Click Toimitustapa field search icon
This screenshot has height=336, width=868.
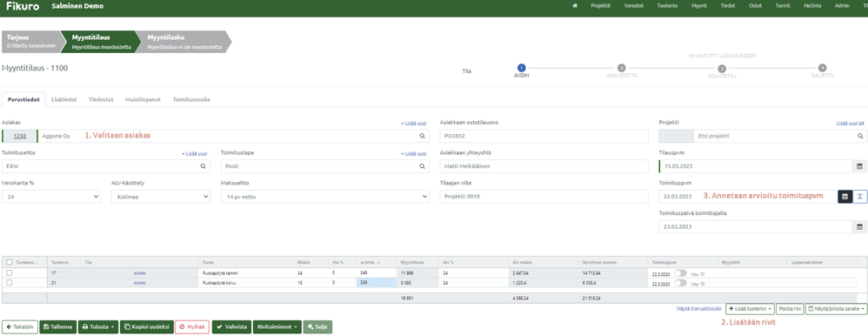tap(422, 166)
